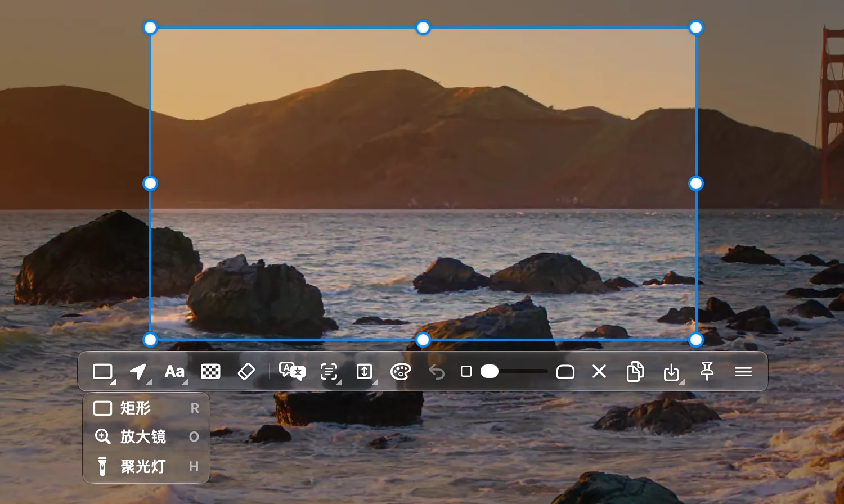This screenshot has height=504, width=844.
Task: Cancel the screenshot with the X icon
Action: tap(599, 372)
